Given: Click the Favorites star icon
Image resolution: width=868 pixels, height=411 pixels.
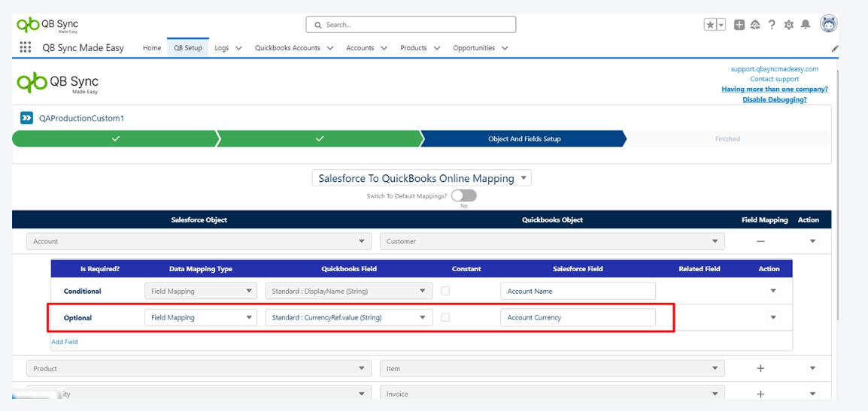Looking at the screenshot, I should click(710, 25).
